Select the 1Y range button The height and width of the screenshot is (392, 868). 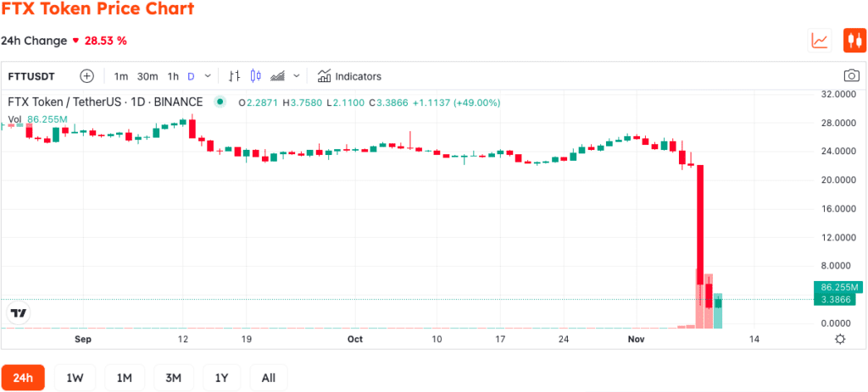pyautogui.click(x=222, y=378)
